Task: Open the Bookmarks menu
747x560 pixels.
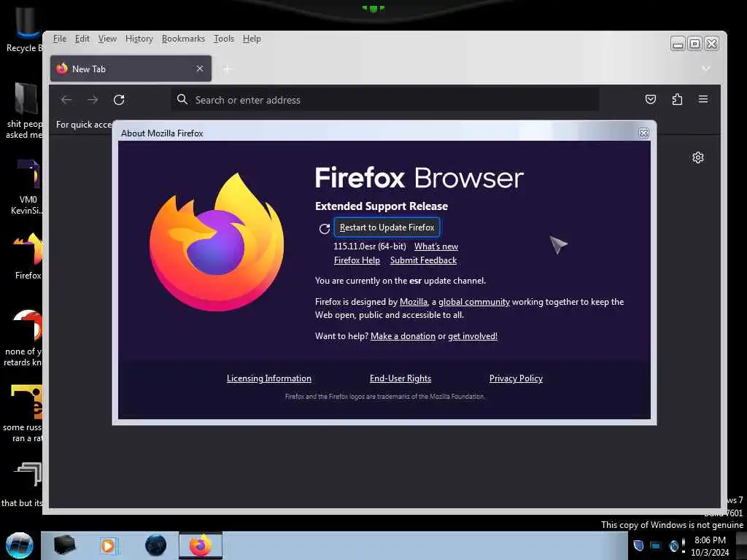Action: tap(183, 39)
